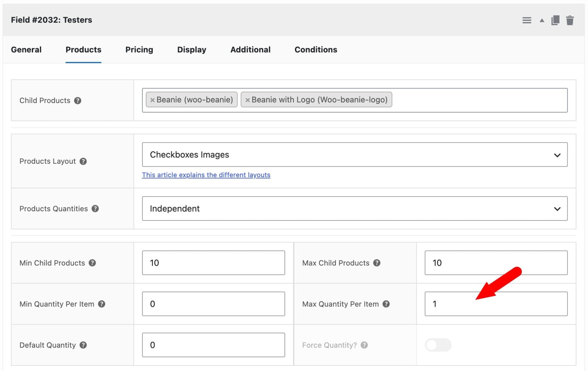This screenshot has height=371, width=588.
Task: Remove the Beanie (woo-beanie) product tag
Action: [152, 100]
